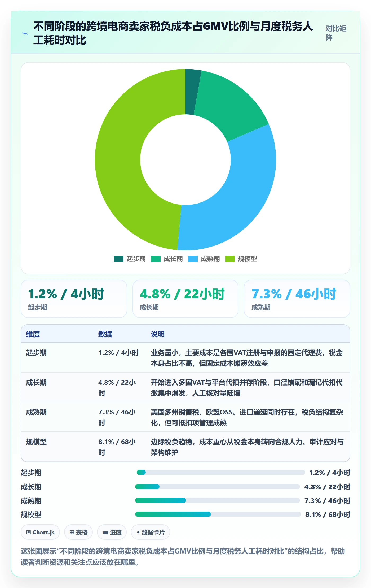Screen dimensions: 371x588
Task: Click the 进度 tag chip
Action: click(112, 532)
